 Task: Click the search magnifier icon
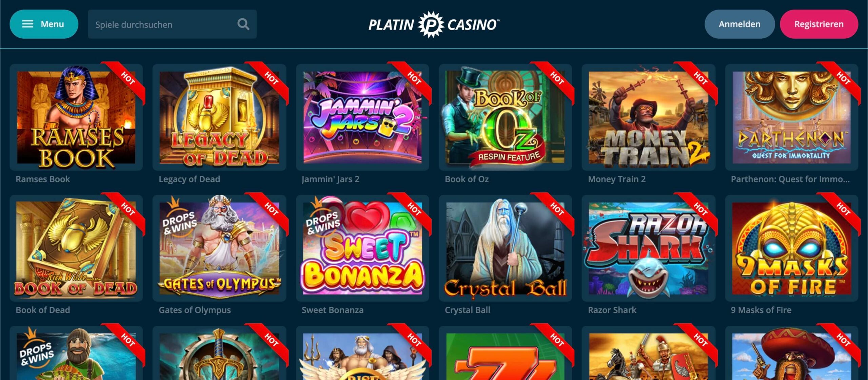tap(243, 24)
